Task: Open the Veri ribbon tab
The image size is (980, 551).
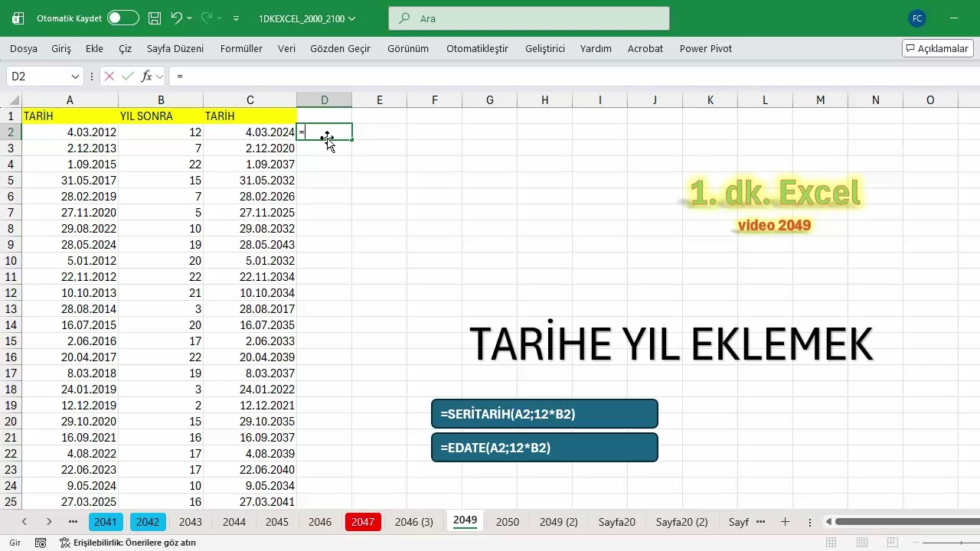Action: [x=286, y=48]
